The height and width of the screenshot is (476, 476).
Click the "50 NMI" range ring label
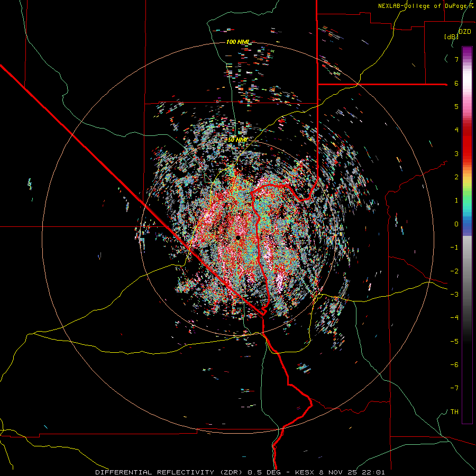237,140
